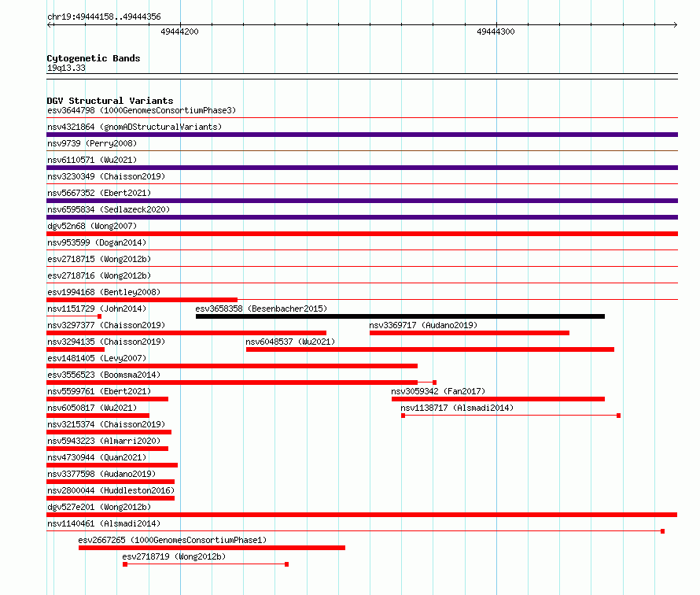Viewport: 700px width, 595px height.
Task: Click the ruler's right arrow
Action: 675,25
